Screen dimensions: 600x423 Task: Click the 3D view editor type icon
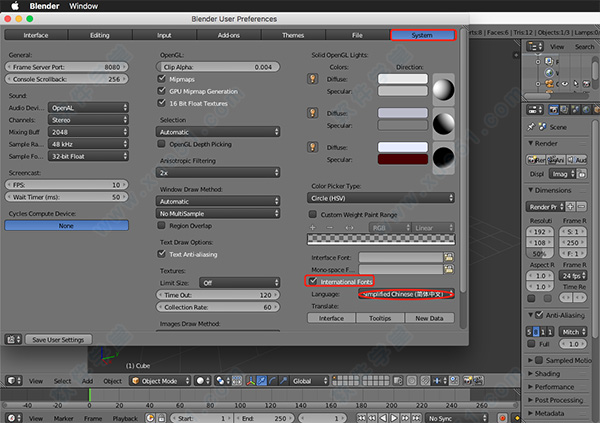(x=13, y=381)
